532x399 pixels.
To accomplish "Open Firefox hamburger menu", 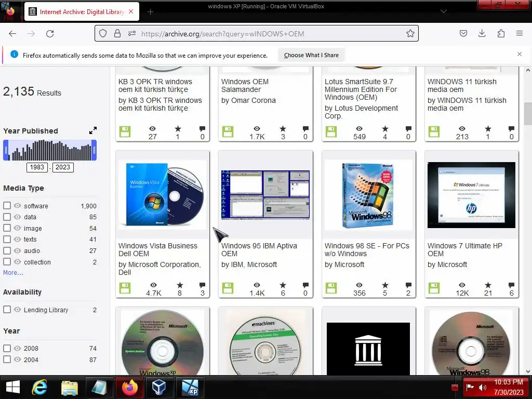I will click(520, 33).
